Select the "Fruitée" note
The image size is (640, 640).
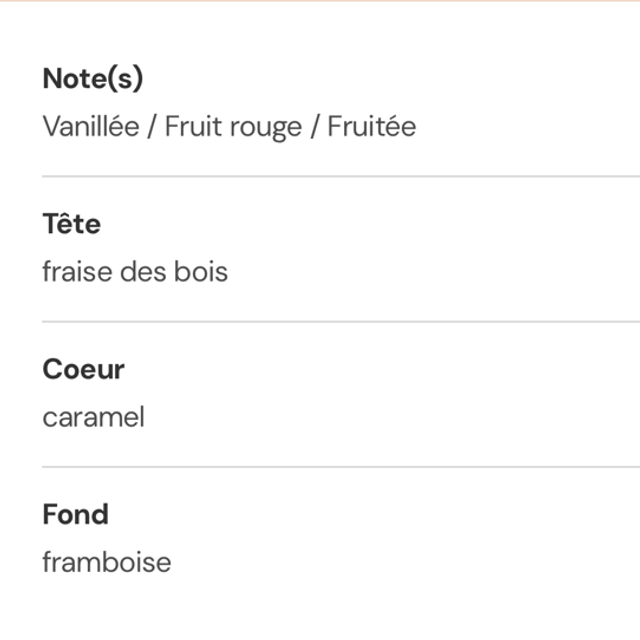(x=372, y=127)
